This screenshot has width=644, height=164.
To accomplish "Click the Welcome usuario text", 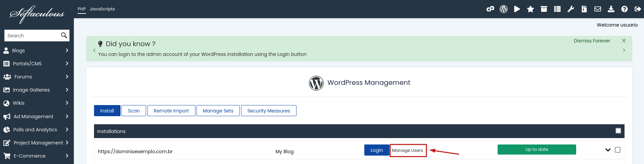I will 617,25.
